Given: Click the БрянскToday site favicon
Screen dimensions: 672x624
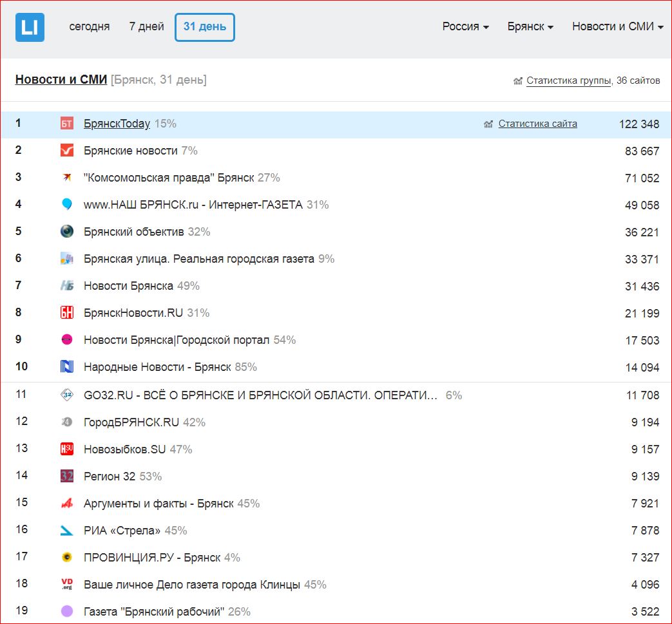Looking at the screenshot, I should 67,124.
